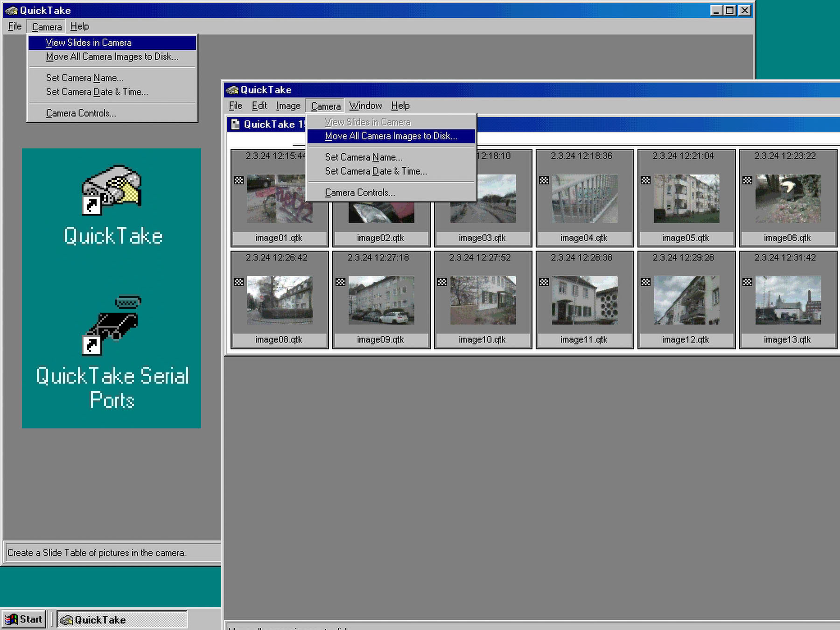Select the image08.qtk thumbnail
Screen dimensions: 840x630
(x=280, y=301)
